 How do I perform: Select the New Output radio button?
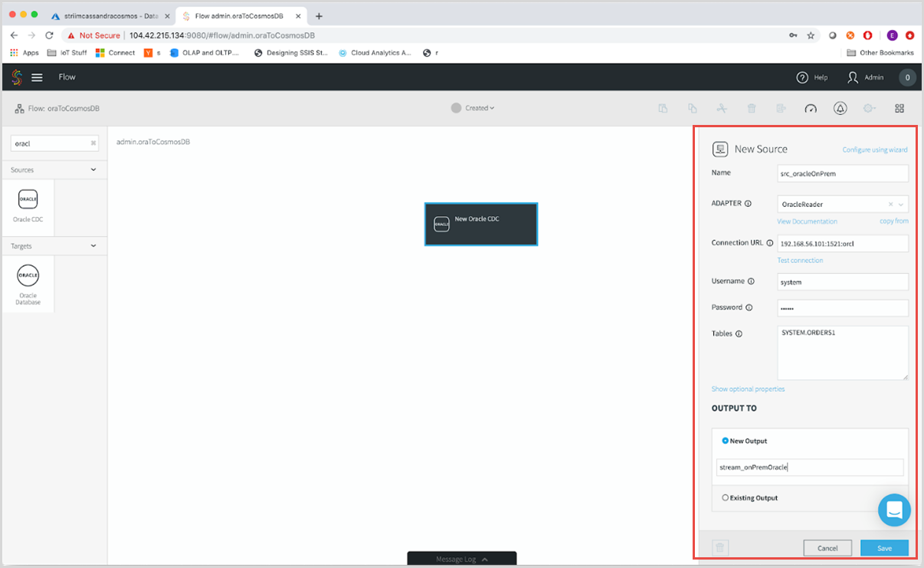click(x=725, y=440)
